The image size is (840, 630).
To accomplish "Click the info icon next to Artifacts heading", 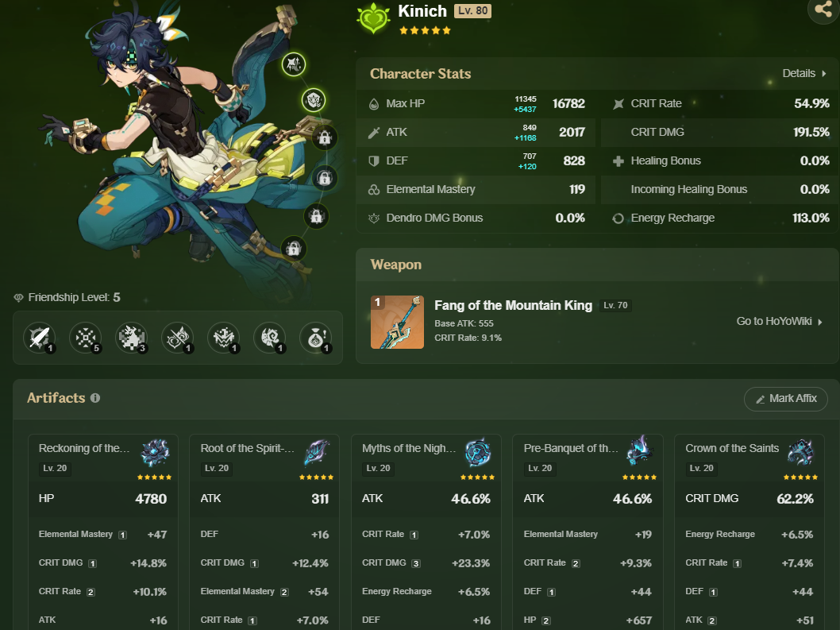I will [95, 398].
